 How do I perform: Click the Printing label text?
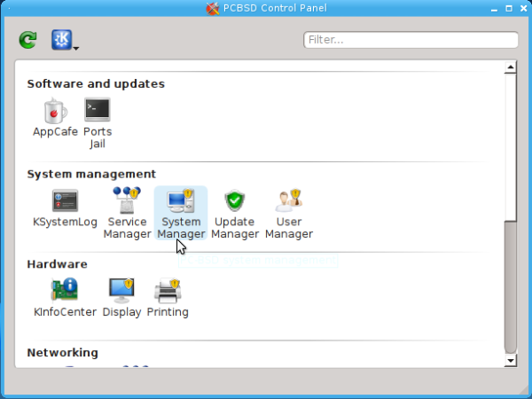[168, 312]
